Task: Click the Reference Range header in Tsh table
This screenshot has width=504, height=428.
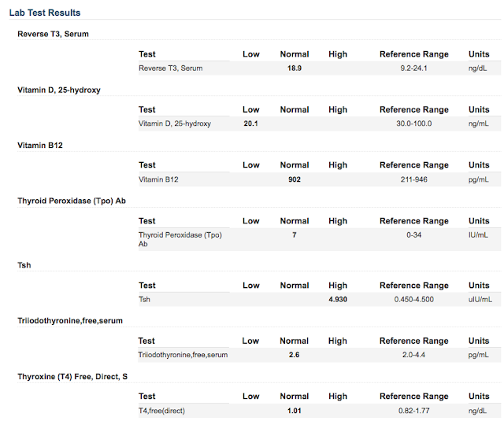Action: pyautogui.click(x=413, y=286)
